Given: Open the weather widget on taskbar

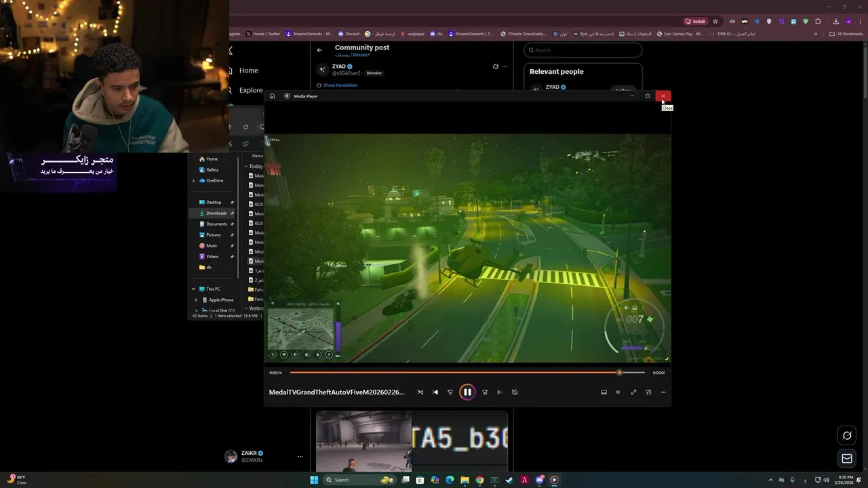Looking at the screenshot, I should click(x=17, y=480).
